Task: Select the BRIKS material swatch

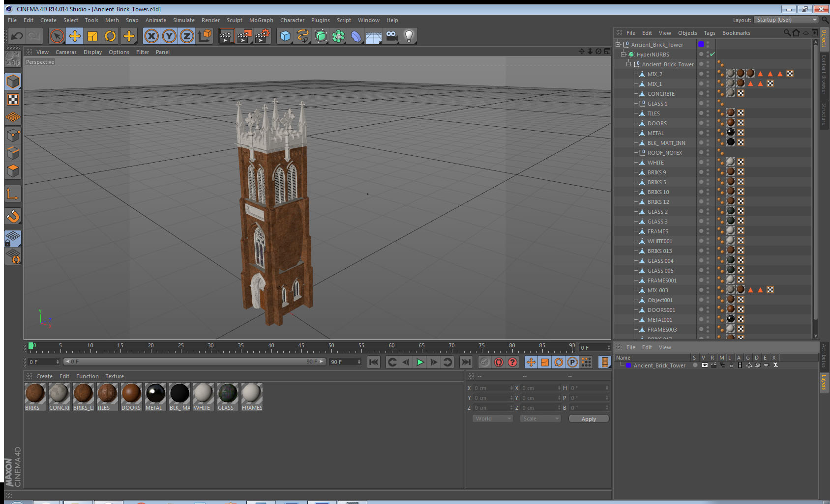Action: click(35, 397)
